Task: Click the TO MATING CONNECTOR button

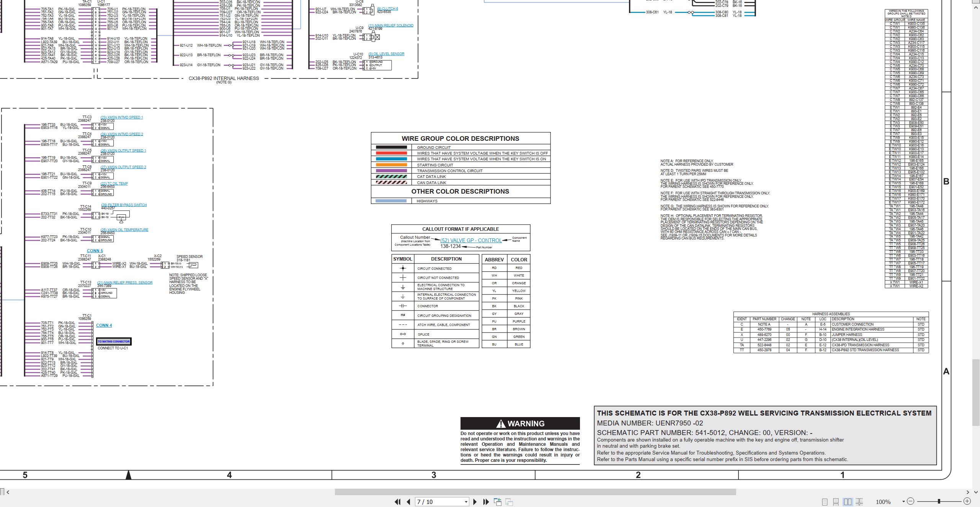Action: click(114, 341)
